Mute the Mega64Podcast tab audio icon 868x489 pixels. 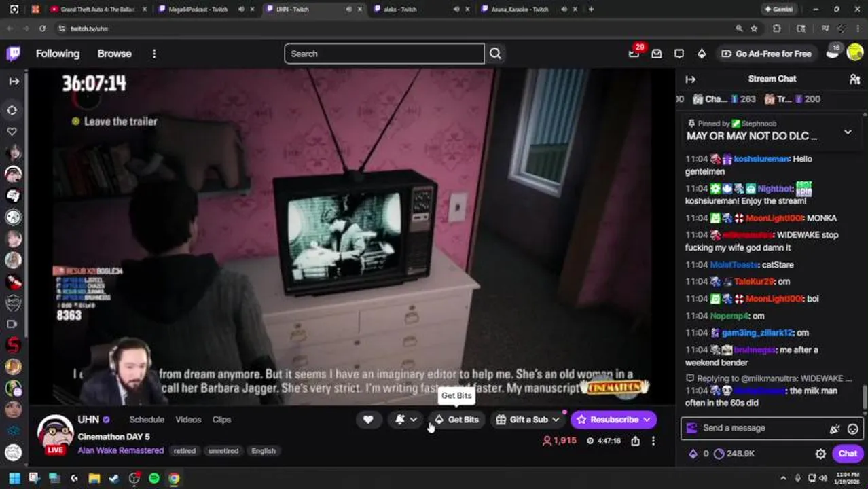coord(241,10)
